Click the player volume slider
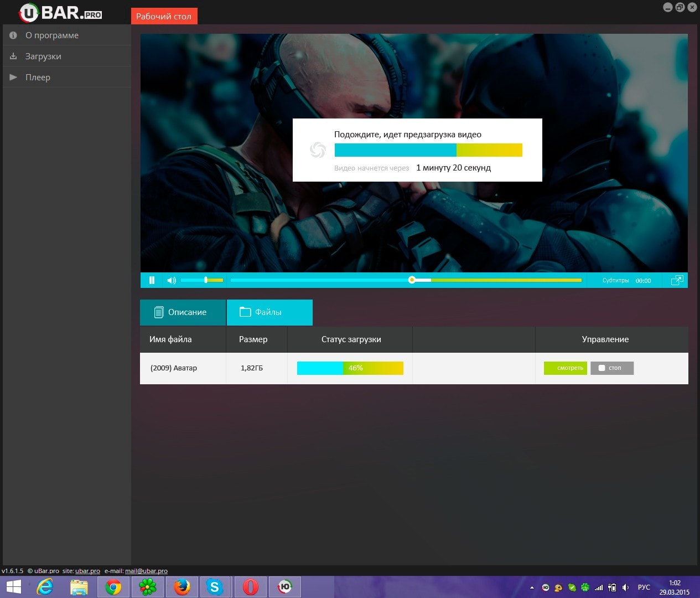The image size is (700, 598). pyautogui.click(x=202, y=280)
